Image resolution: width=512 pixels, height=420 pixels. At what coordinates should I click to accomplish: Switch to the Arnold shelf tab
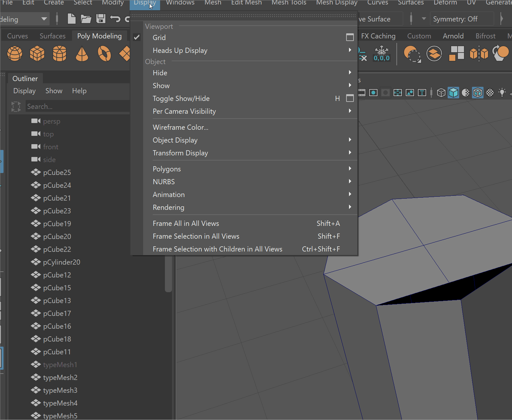453,36
